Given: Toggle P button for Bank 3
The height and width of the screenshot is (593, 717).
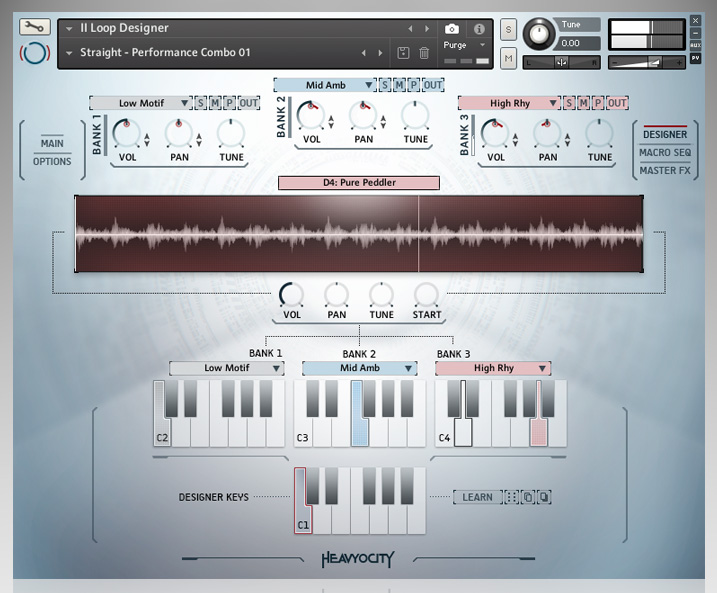Looking at the screenshot, I should coord(598,103).
